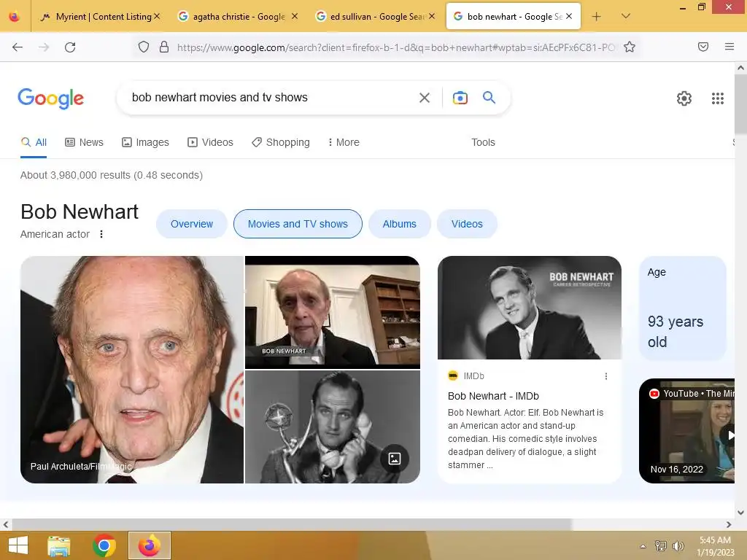Open the Firefox hamburger menu
The width and height of the screenshot is (747, 560).
729,47
